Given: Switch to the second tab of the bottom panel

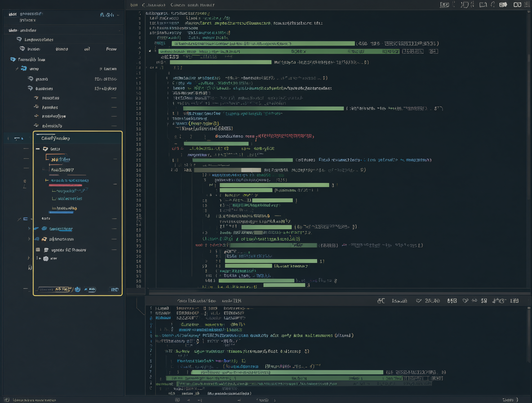Looking at the screenshot, I should click(232, 301).
